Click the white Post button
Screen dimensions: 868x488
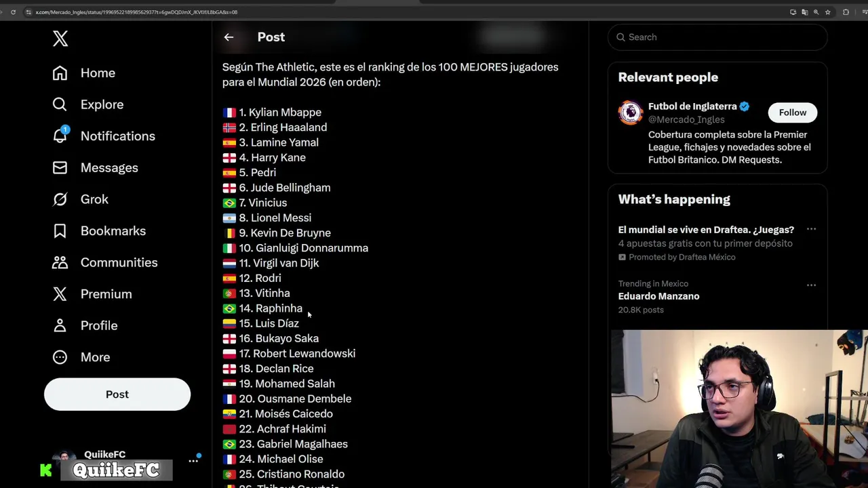[117, 394]
